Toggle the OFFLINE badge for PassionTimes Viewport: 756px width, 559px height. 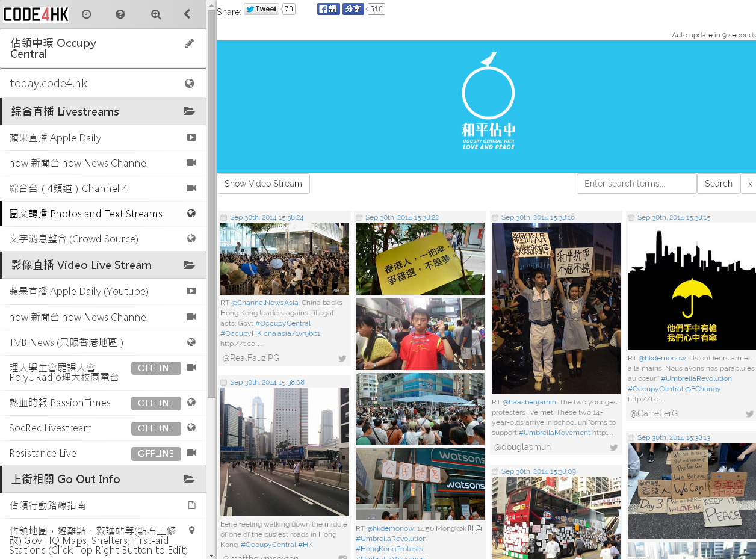[156, 403]
